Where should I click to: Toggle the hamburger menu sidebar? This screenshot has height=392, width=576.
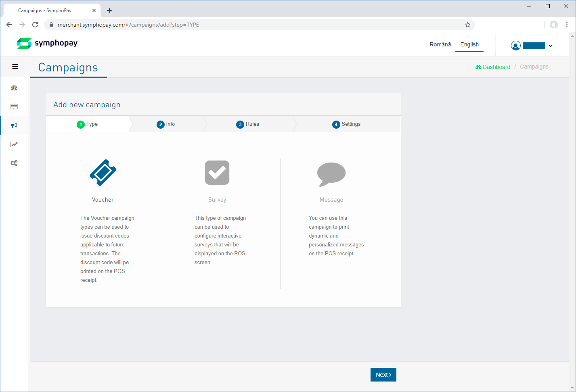(15, 67)
